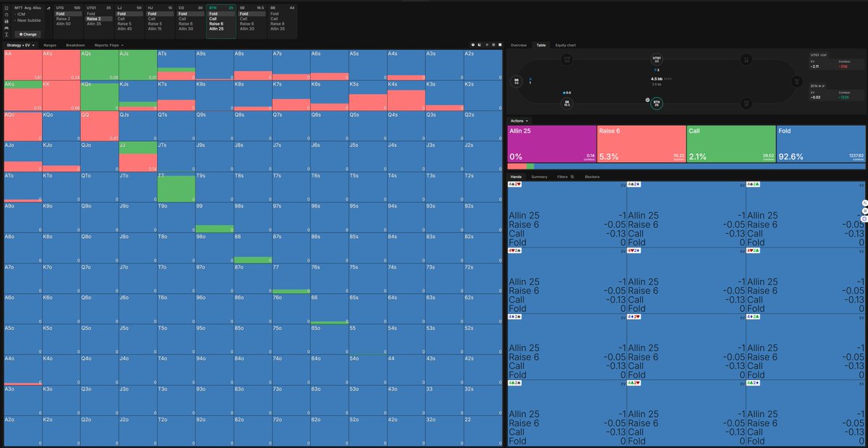Select Raise 2 in the UTG1 column
Screen dimensions: 868x448
(x=98, y=19)
